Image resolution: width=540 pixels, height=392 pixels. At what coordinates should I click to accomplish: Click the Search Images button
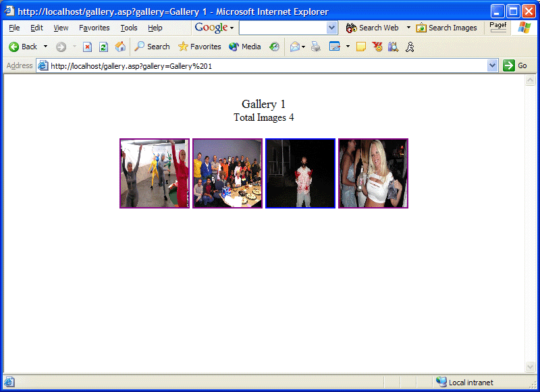pos(447,28)
